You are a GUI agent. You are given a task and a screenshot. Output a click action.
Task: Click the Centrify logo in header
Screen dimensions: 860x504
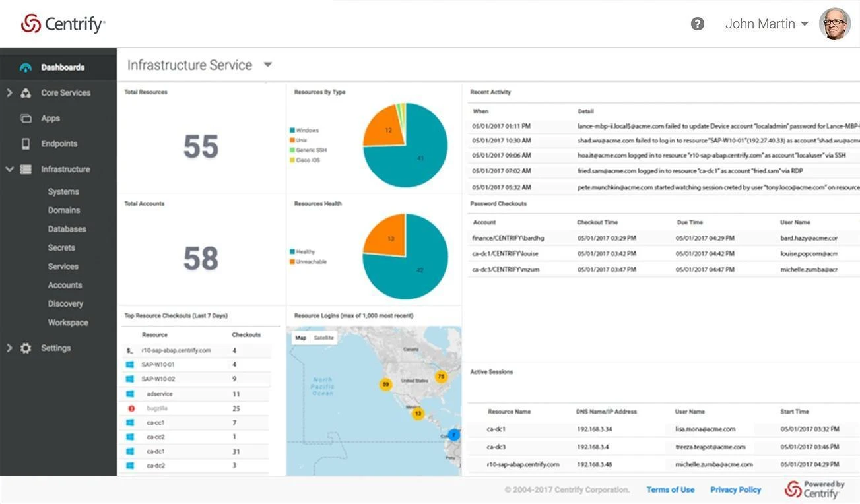(x=63, y=24)
